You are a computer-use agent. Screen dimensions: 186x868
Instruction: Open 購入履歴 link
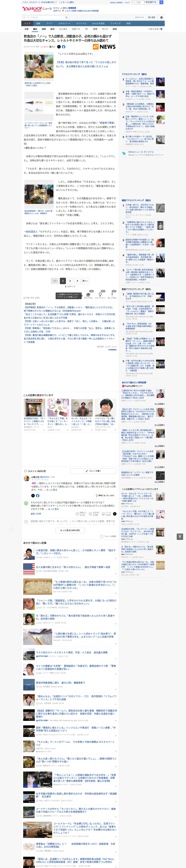[152, 18]
